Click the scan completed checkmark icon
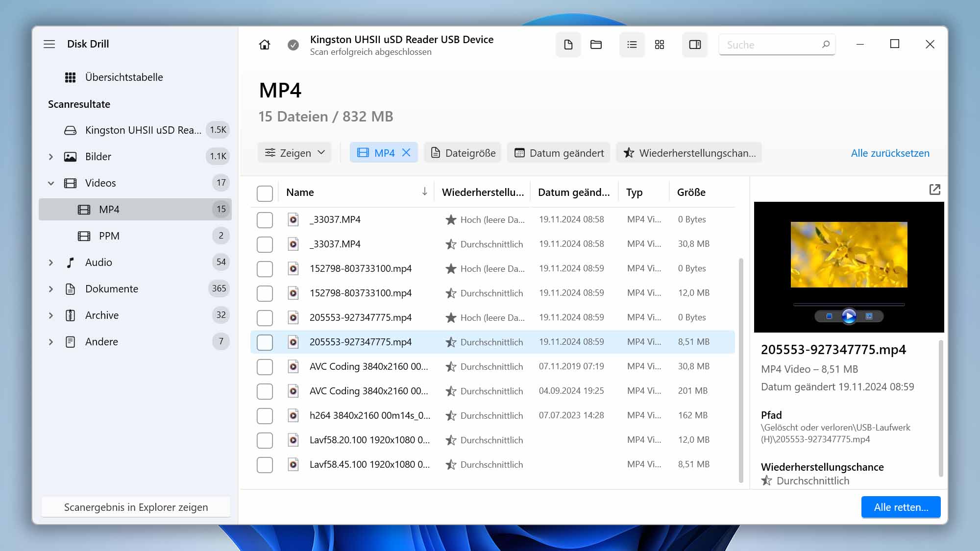980x551 pixels. [x=293, y=45]
